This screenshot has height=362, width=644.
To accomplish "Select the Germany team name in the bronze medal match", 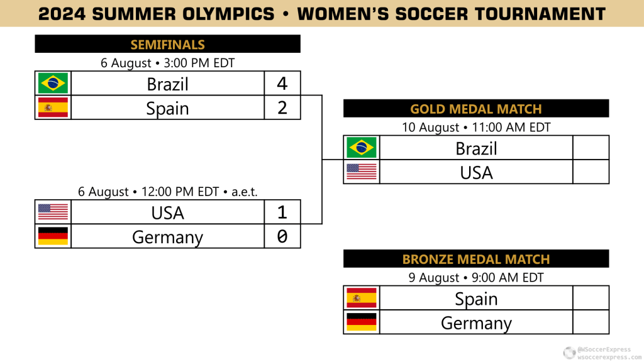I will click(x=476, y=323).
